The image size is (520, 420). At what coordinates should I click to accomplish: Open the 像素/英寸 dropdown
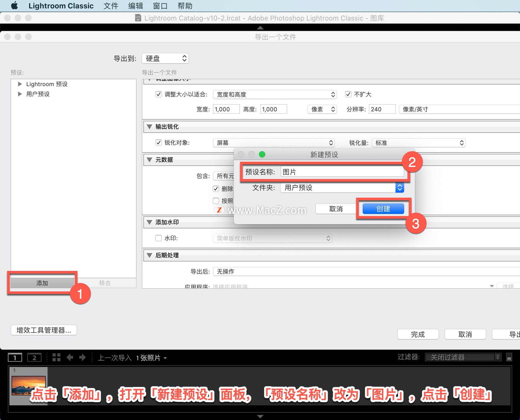(x=459, y=109)
